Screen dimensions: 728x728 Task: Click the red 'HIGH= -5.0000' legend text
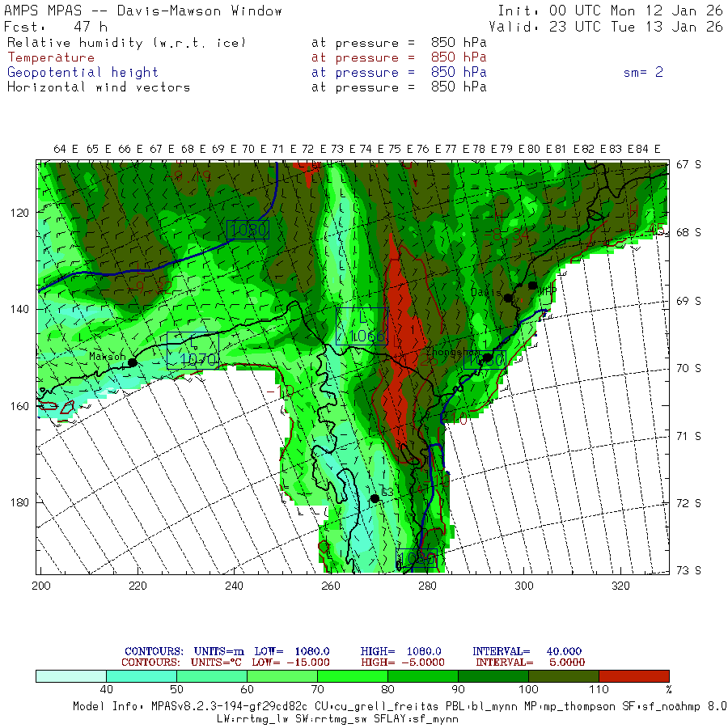403,662
